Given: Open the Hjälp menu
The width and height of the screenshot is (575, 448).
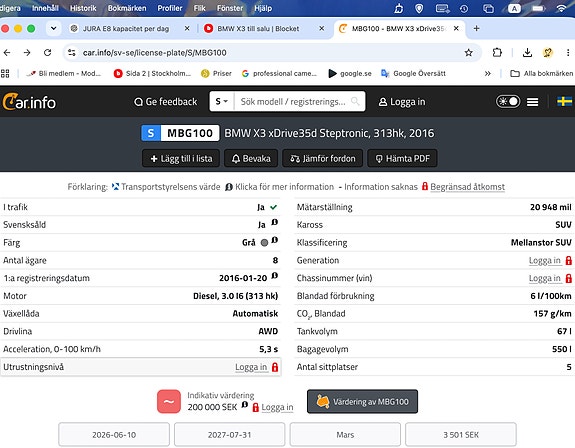Looking at the screenshot, I should pos(263,8).
